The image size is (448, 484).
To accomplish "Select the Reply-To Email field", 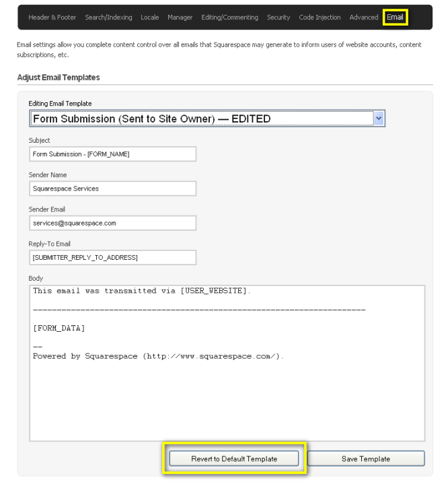I will 112,257.
